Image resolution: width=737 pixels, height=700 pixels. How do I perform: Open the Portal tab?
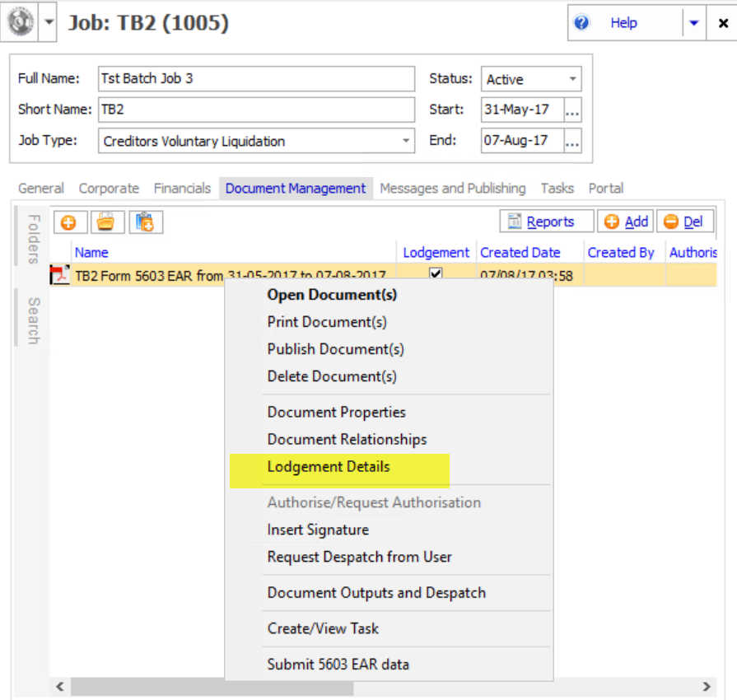click(x=606, y=188)
